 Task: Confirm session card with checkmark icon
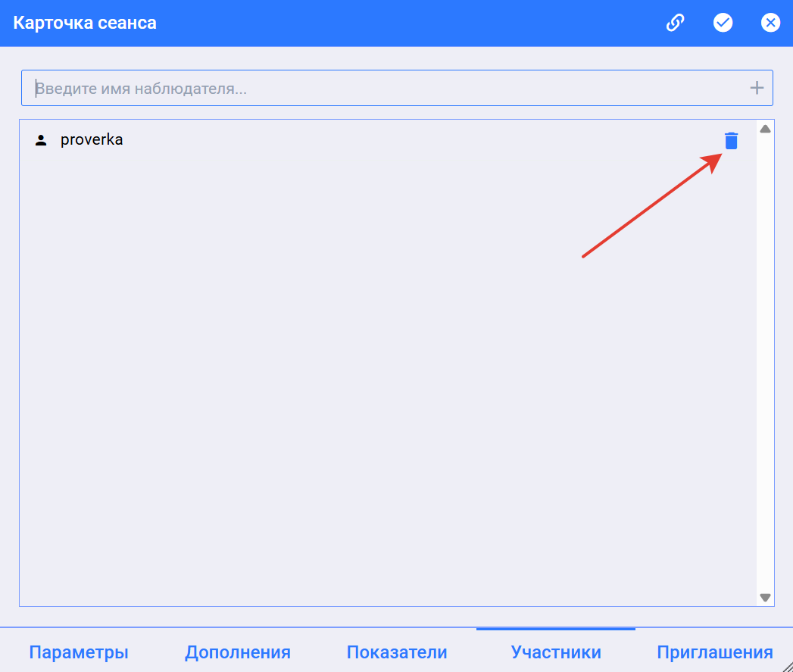click(x=723, y=23)
